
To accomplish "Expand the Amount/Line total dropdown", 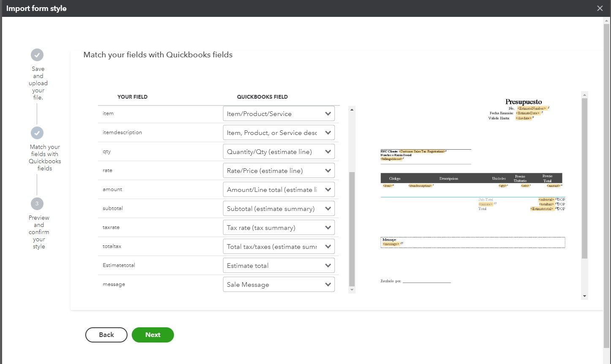I will pyautogui.click(x=279, y=189).
